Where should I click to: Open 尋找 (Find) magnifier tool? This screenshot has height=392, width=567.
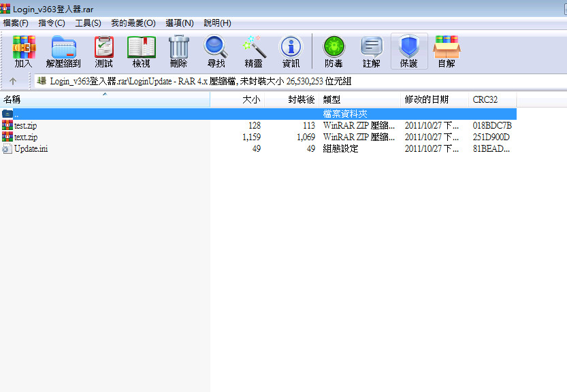click(x=216, y=51)
